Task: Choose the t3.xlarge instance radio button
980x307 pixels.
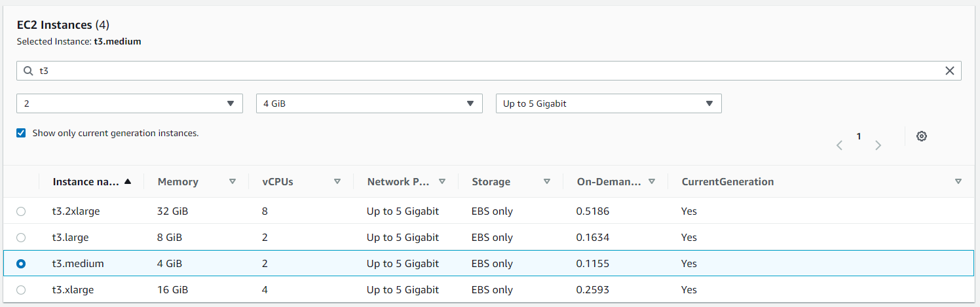Action: click(21, 290)
